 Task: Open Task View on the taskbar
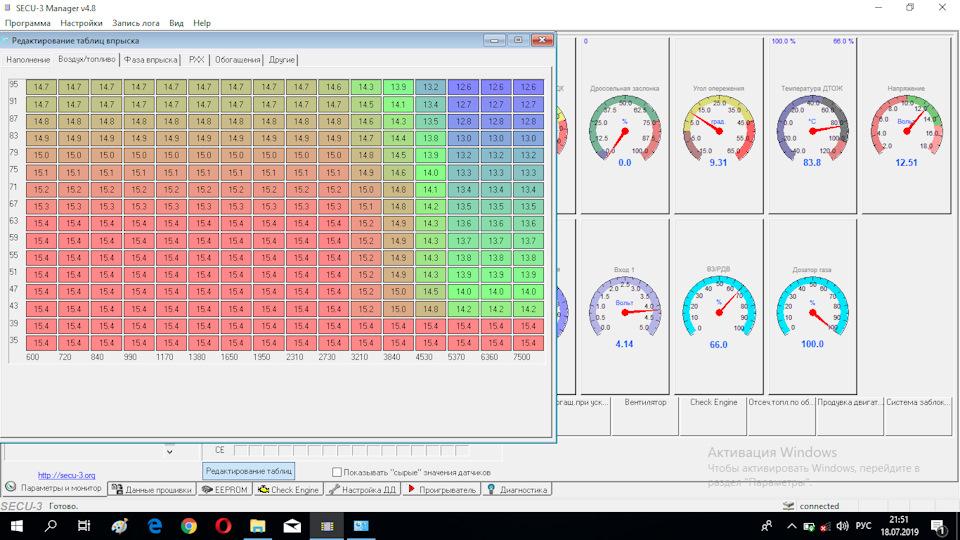pyautogui.click(x=84, y=526)
